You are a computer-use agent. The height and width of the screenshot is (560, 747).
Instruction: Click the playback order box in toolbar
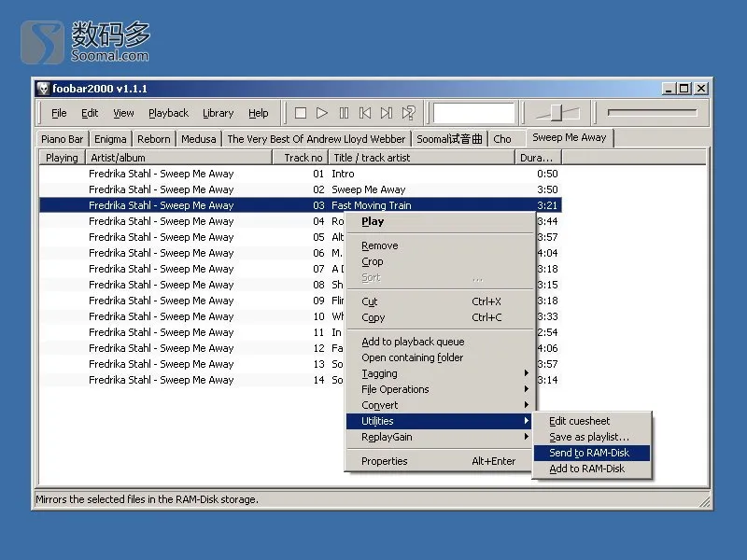(474, 113)
